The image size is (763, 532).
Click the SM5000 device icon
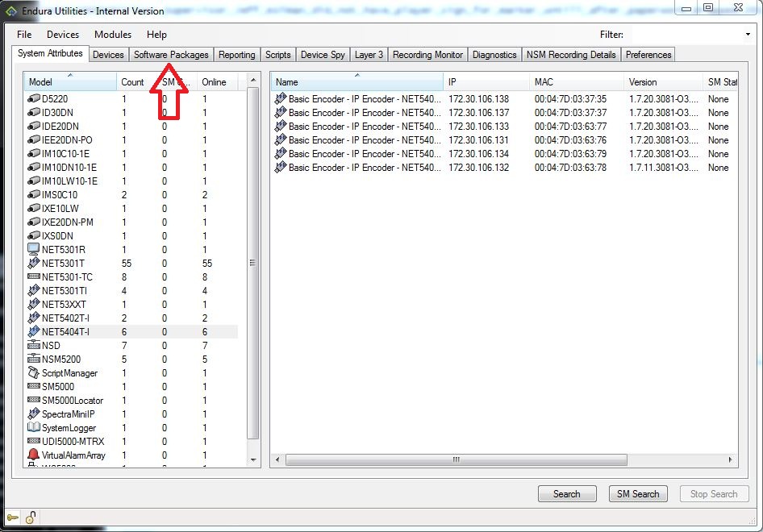pos(33,386)
